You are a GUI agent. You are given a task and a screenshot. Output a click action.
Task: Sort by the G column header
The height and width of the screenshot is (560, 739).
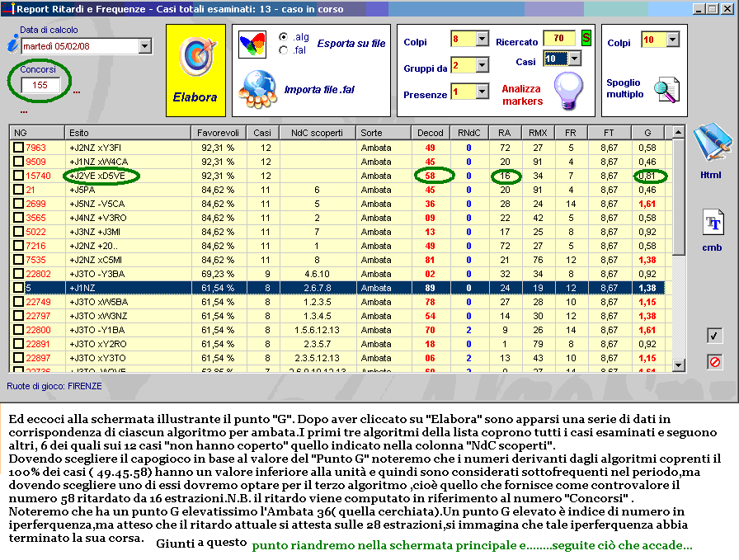coord(648,133)
